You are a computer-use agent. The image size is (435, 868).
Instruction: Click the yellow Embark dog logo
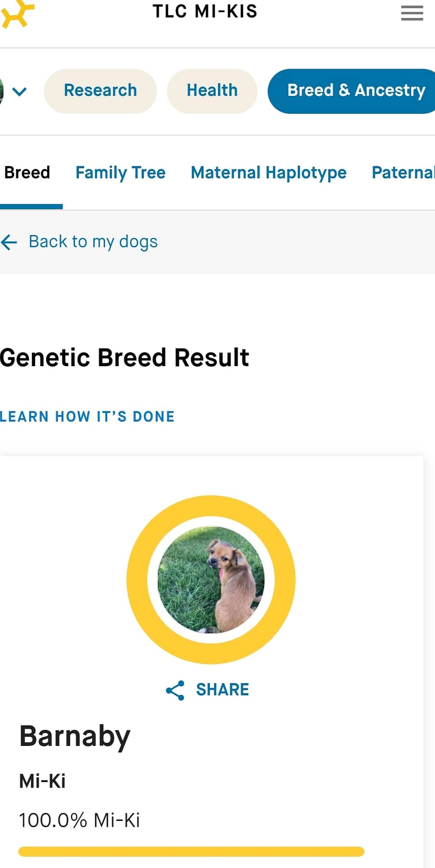(17, 14)
